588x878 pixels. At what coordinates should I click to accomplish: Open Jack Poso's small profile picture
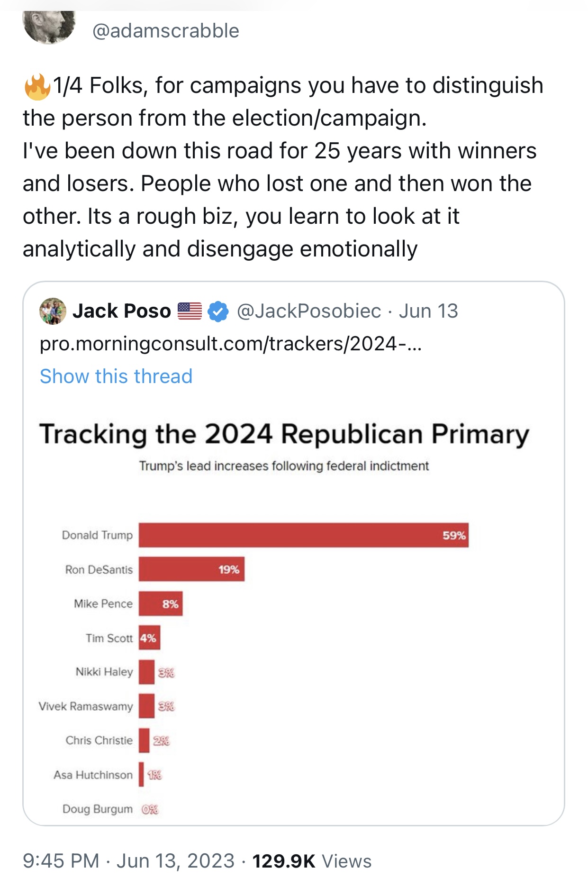point(53,311)
